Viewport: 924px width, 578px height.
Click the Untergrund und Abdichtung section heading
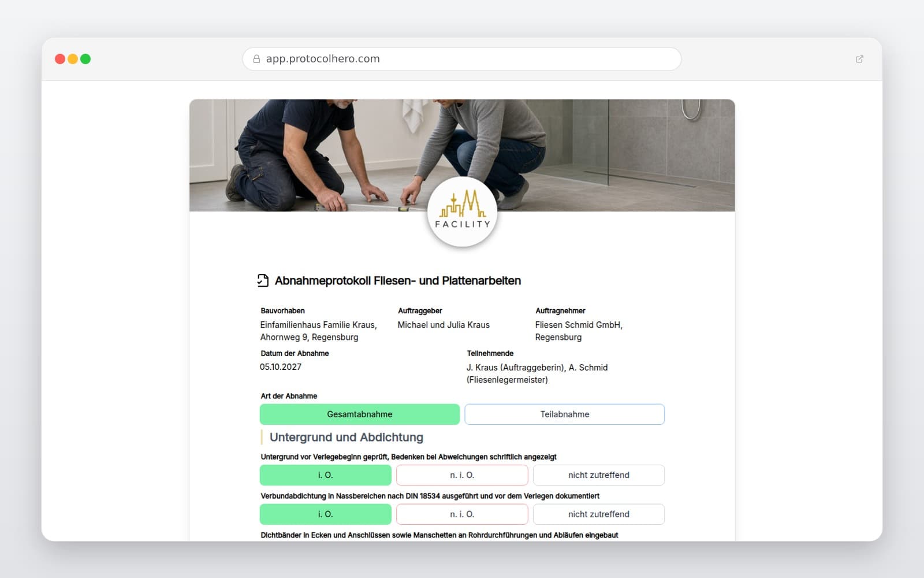346,438
